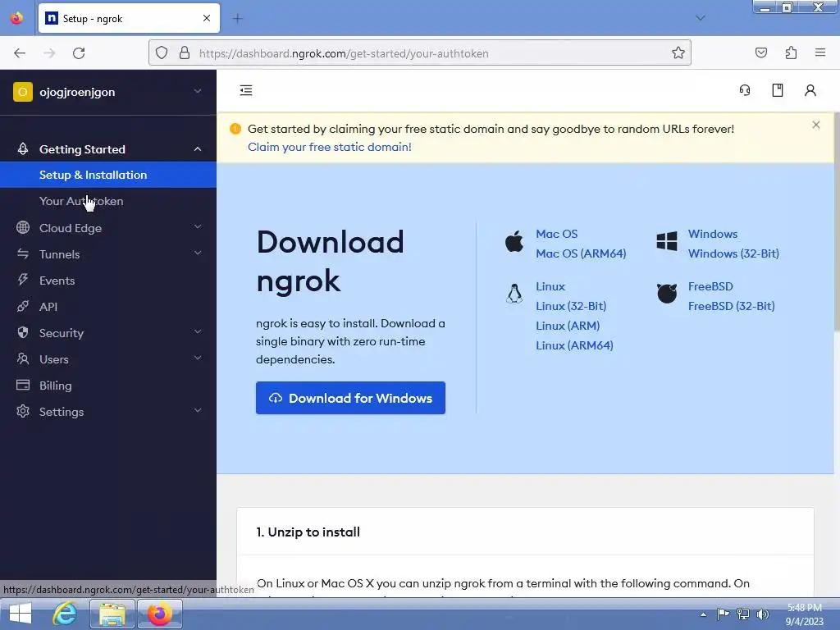Click the network tray icon

743,614
